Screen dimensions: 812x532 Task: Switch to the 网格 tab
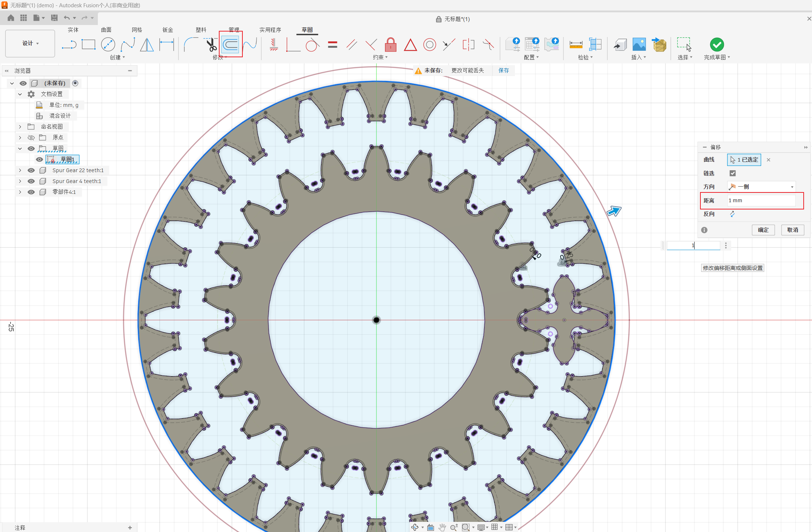coord(137,30)
